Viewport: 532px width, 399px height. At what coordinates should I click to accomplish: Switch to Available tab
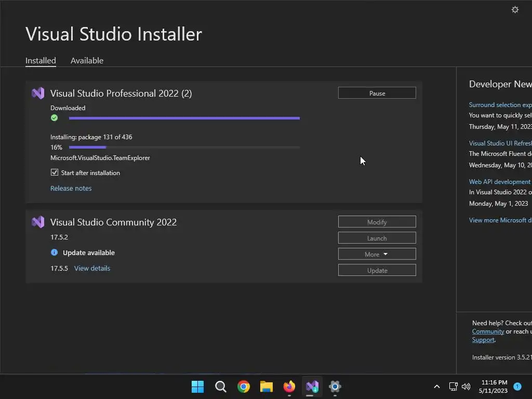point(87,60)
